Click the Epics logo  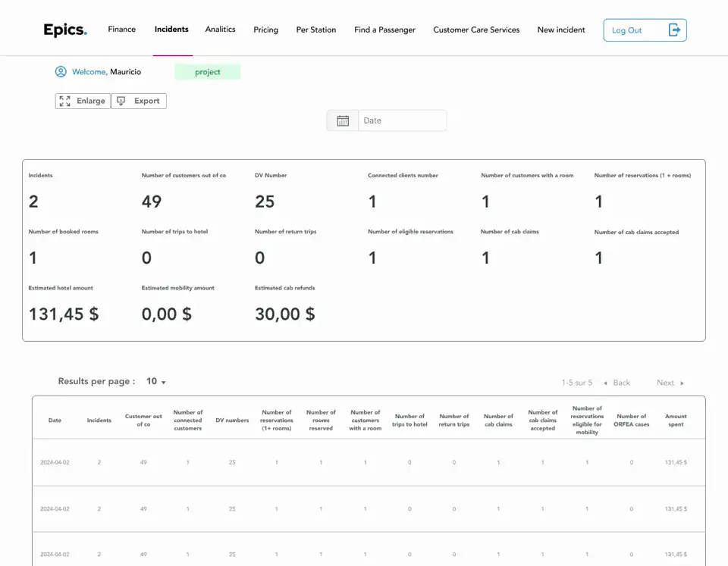tap(65, 30)
